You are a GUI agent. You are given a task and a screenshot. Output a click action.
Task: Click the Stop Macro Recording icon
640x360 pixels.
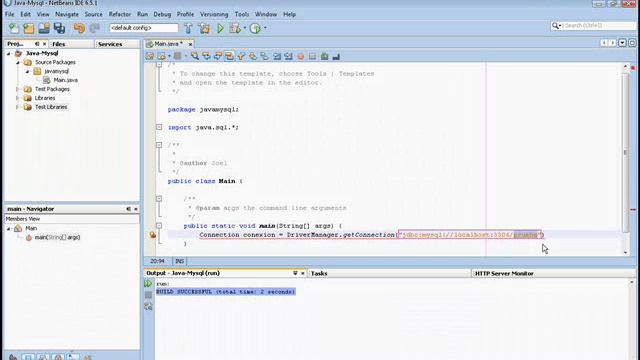(x=312, y=56)
